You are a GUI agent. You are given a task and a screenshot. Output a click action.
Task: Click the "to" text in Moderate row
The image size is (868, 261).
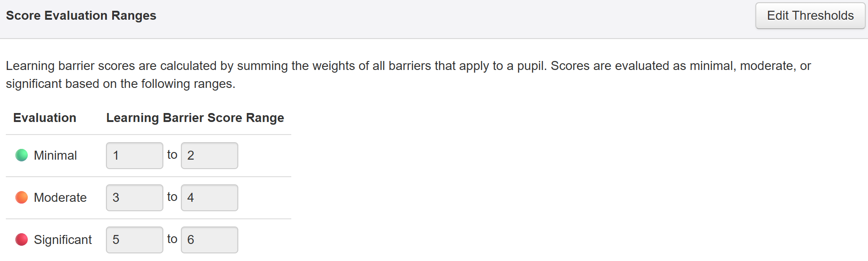[172, 197]
